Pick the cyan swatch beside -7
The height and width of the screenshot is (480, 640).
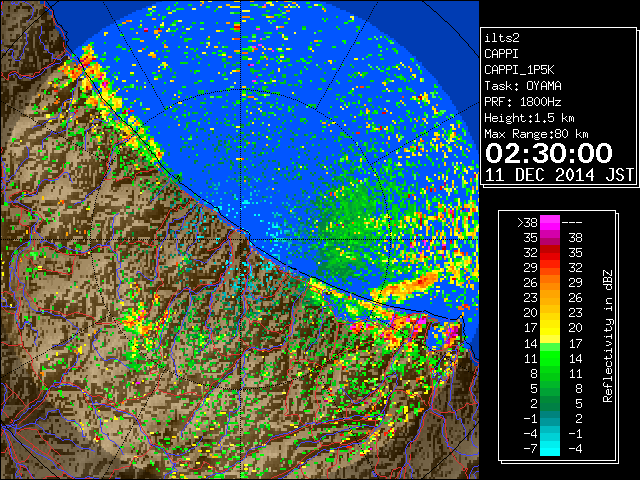coord(550,448)
